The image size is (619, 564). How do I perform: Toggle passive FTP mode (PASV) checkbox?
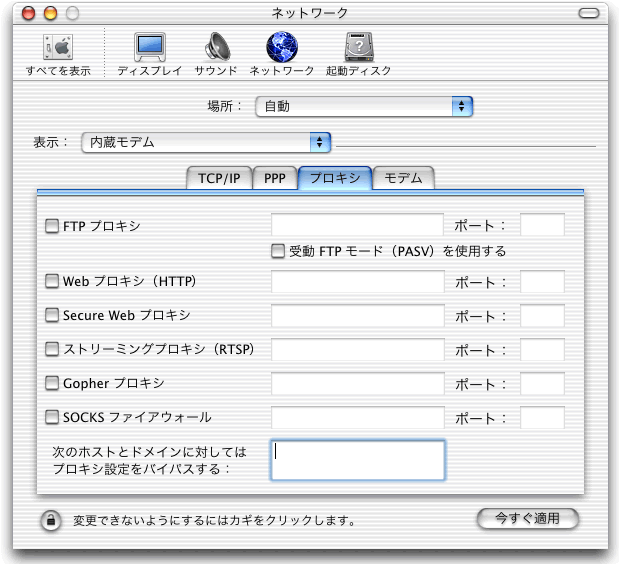pos(278,251)
